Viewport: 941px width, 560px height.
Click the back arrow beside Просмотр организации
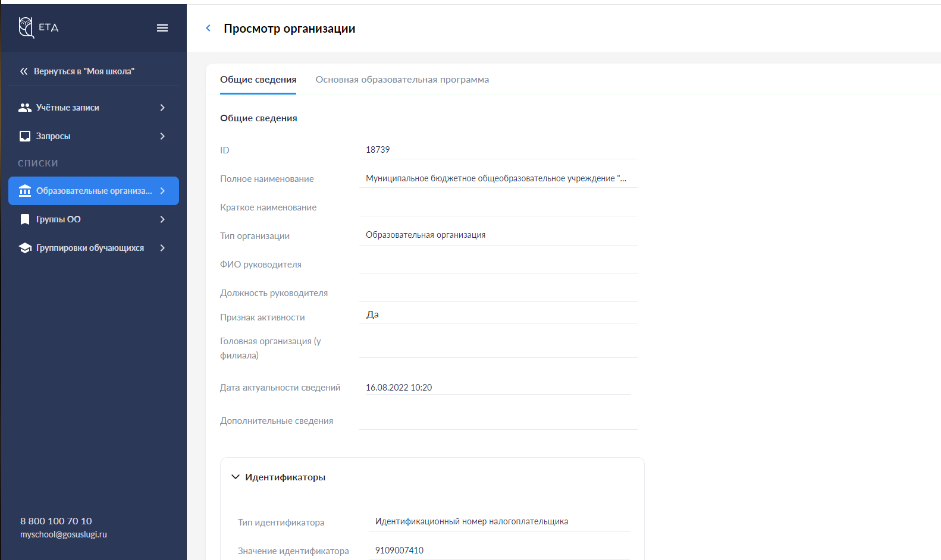click(x=208, y=29)
